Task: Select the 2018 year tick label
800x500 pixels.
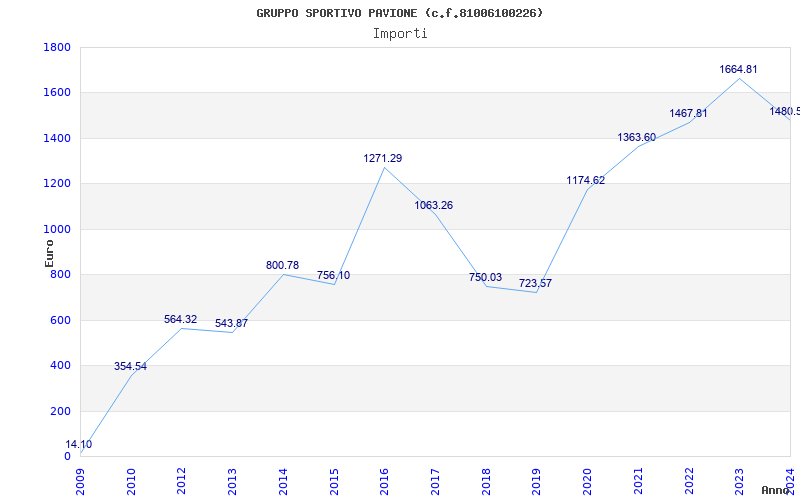Action: (x=486, y=481)
